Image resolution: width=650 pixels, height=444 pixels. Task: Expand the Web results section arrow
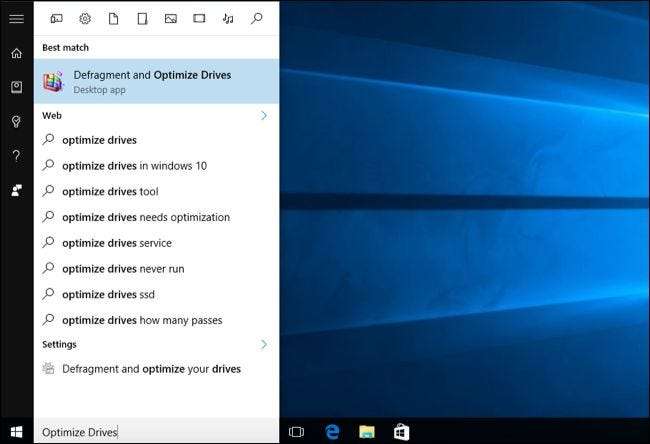(264, 116)
